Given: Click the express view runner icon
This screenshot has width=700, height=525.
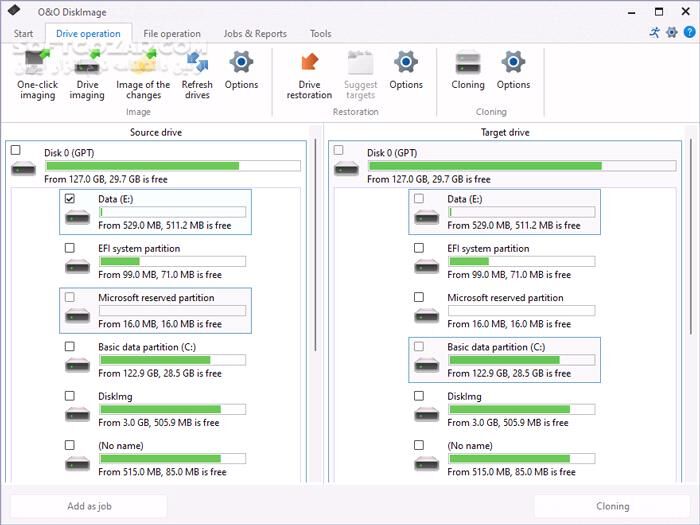Looking at the screenshot, I should point(654,32).
